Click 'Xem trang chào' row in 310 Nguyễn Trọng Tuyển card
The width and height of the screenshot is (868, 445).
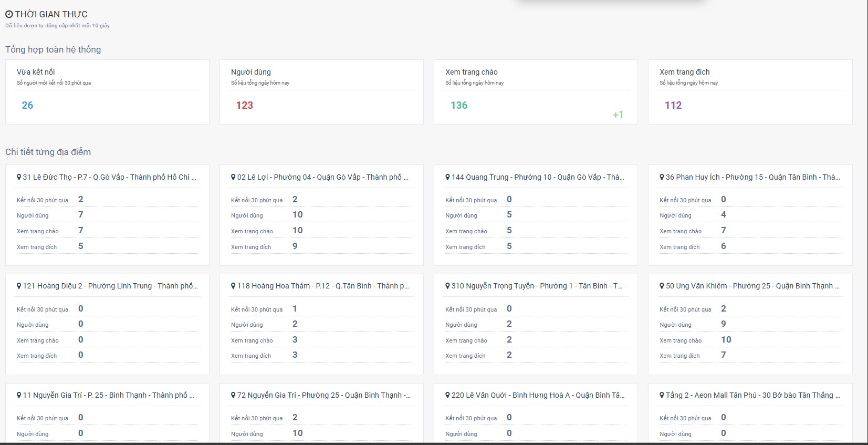click(536, 340)
